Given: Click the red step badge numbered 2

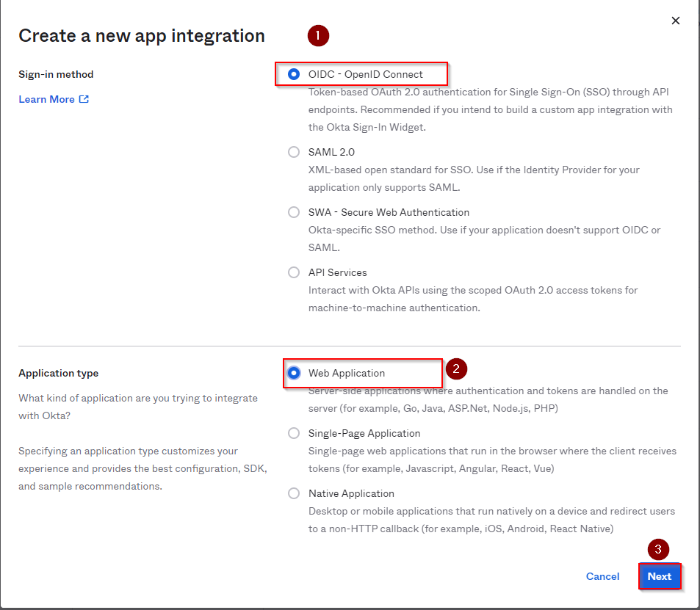Looking at the screenshot, I should [x=456, y=368].
